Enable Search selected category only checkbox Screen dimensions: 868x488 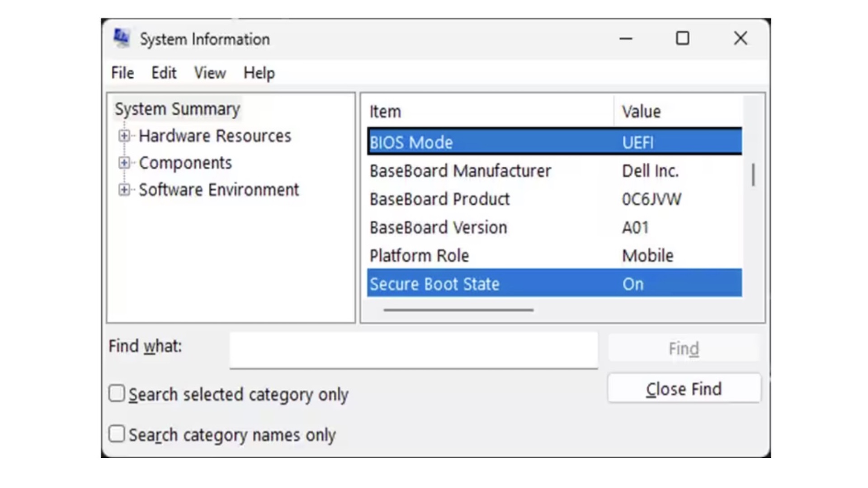pos(117,394)
